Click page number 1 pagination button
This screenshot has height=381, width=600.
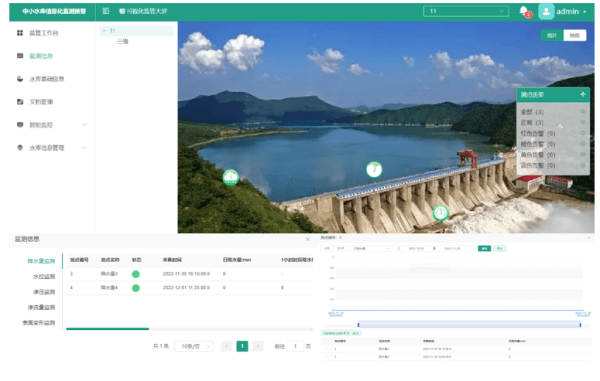point(242,346)
